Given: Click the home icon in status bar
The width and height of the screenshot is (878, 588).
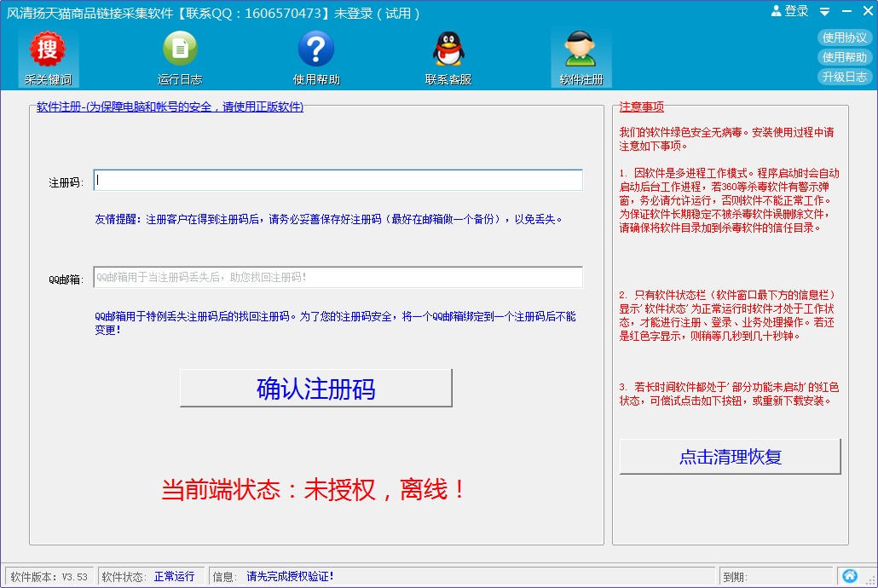Looking at the screenshot, I should pyautogui.click(x=849, y=576).
